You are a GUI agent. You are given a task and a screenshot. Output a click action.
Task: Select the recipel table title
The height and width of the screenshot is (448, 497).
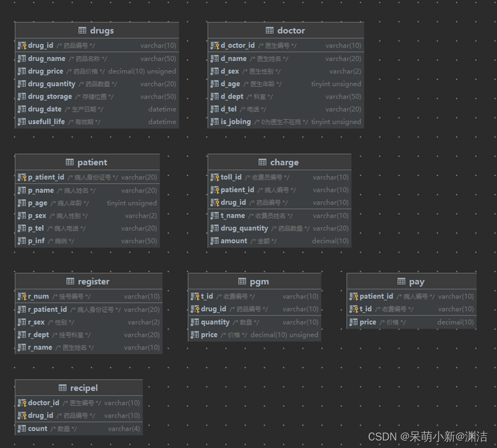pyautogui.click(x=84, y=388)
